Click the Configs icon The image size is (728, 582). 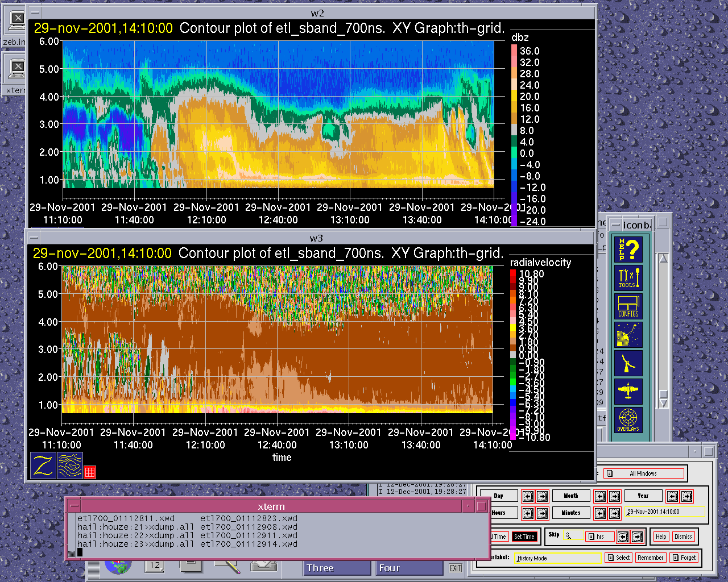pyautogui.click(x=628, y=306)
